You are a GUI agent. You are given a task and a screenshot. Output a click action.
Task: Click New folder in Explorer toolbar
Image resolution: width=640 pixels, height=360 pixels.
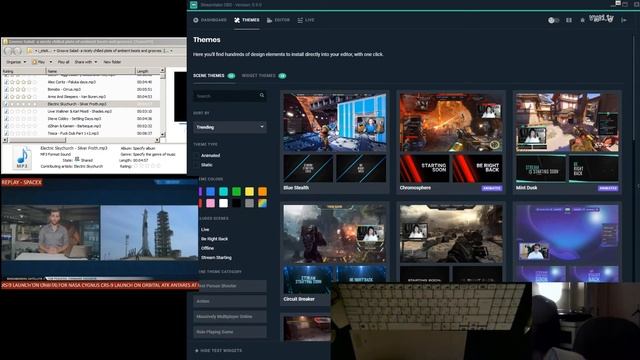coord(112,62)
